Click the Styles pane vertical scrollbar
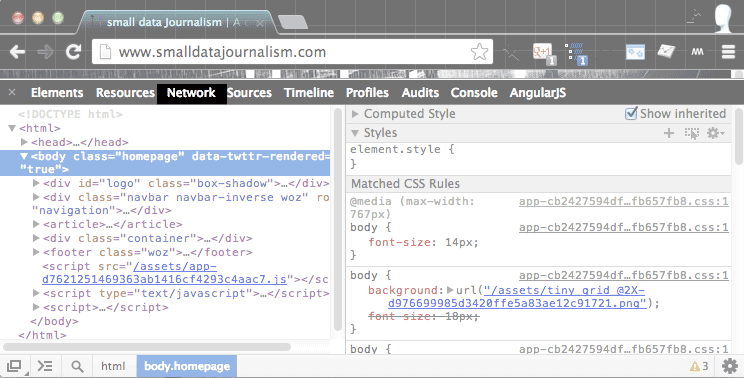Viewport: 744px width, 378px height. click(x=739, y=137)
